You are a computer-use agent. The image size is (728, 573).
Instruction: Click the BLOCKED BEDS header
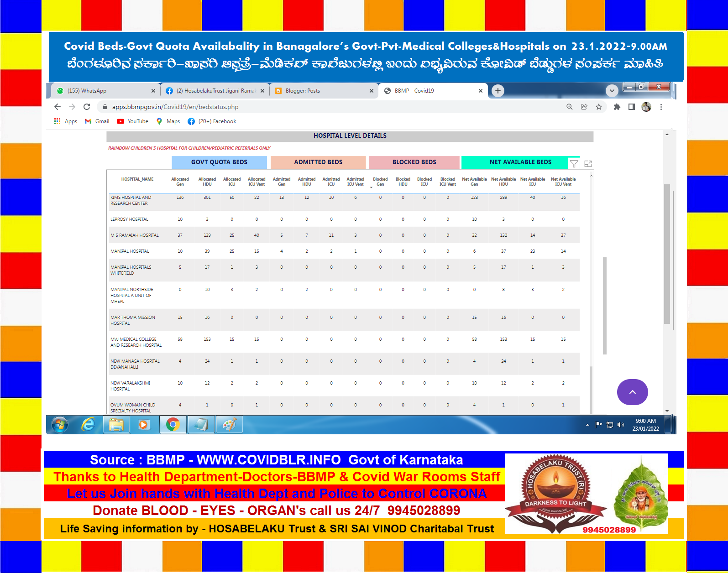(x=414, y=162)
